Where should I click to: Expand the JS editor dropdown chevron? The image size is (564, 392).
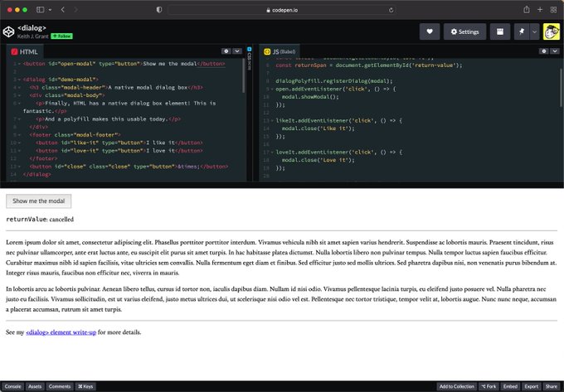(x=555, y=51)
